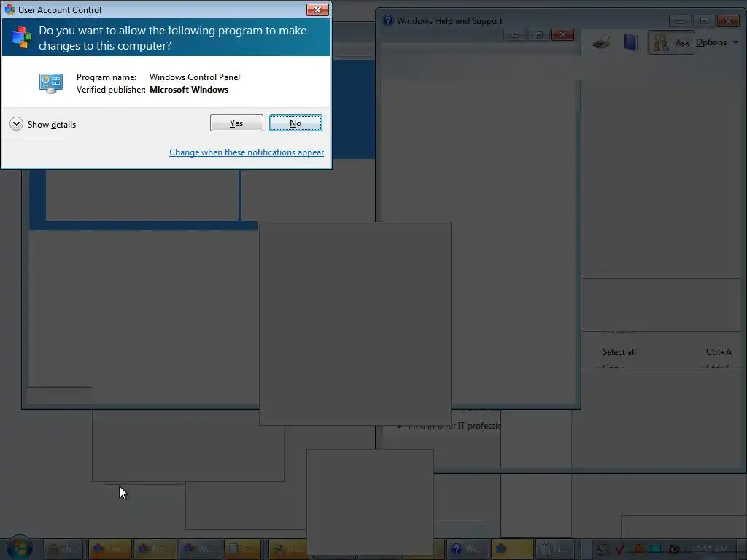Click No in the User Account Control dialog
Screen dimensions: 747x560
point(295,122)
